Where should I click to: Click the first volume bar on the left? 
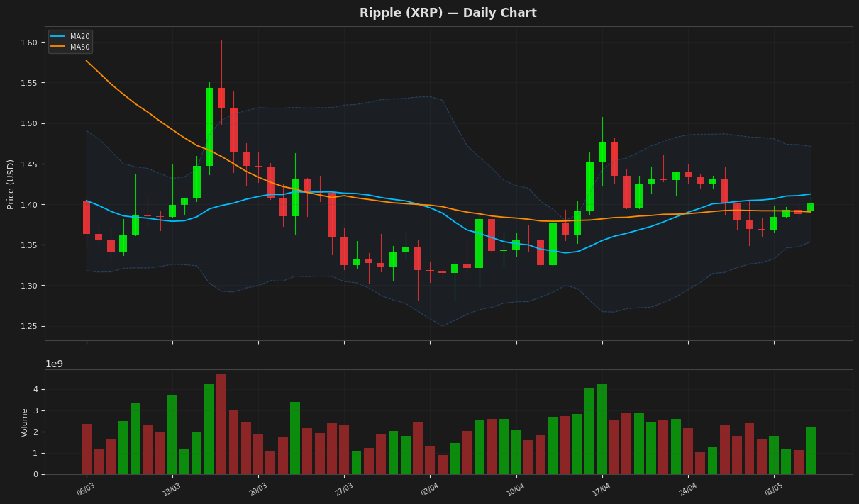point(87,449)
